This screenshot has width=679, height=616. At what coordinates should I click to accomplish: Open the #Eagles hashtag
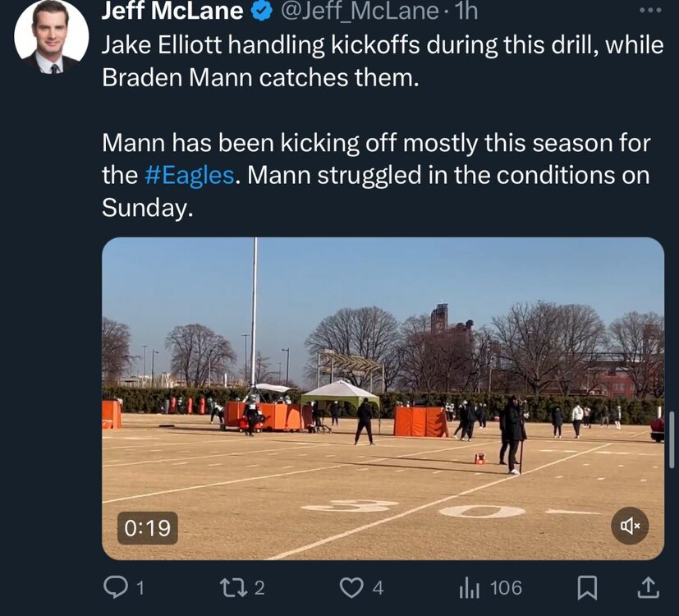click(189, 176)
